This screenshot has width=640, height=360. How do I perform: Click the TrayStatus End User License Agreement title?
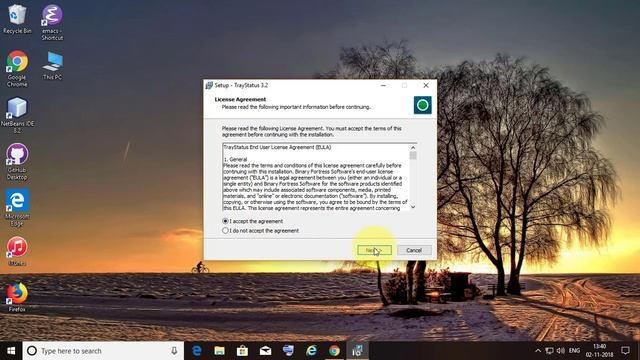coord(277,147)
